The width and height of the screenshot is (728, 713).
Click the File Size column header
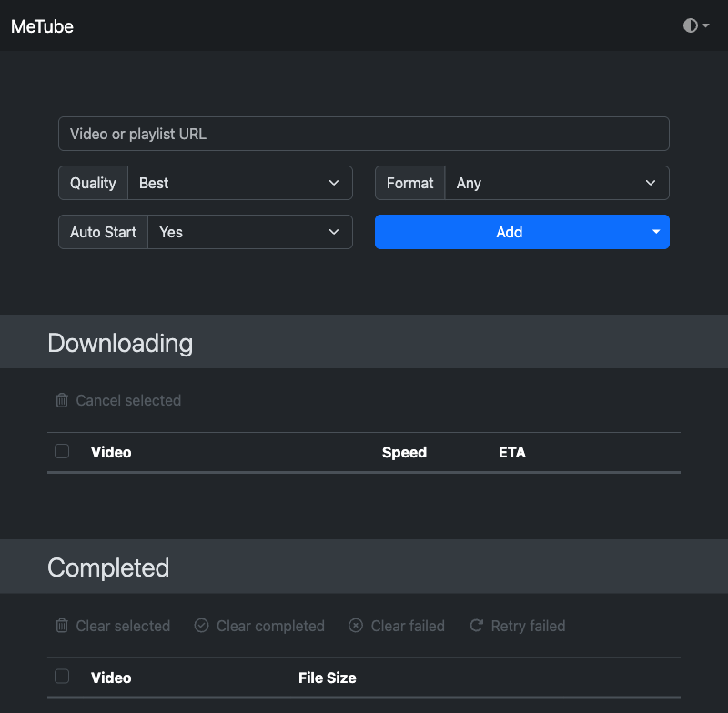[328, 678]
